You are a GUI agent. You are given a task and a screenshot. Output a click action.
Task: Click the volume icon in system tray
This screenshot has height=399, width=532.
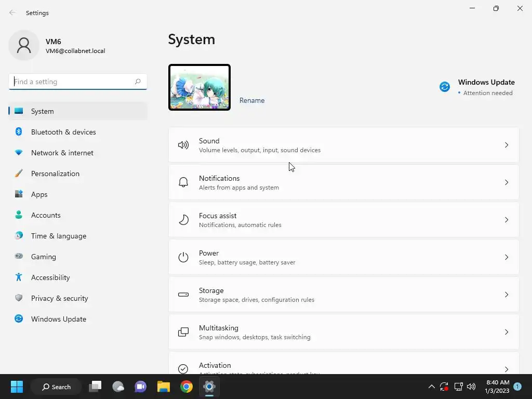point(471,387)
